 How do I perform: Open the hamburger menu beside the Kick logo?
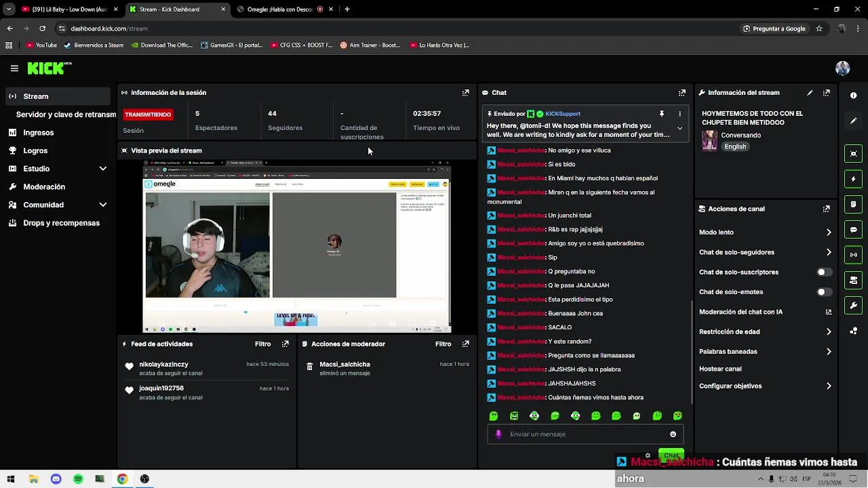[x=14, y=68]
